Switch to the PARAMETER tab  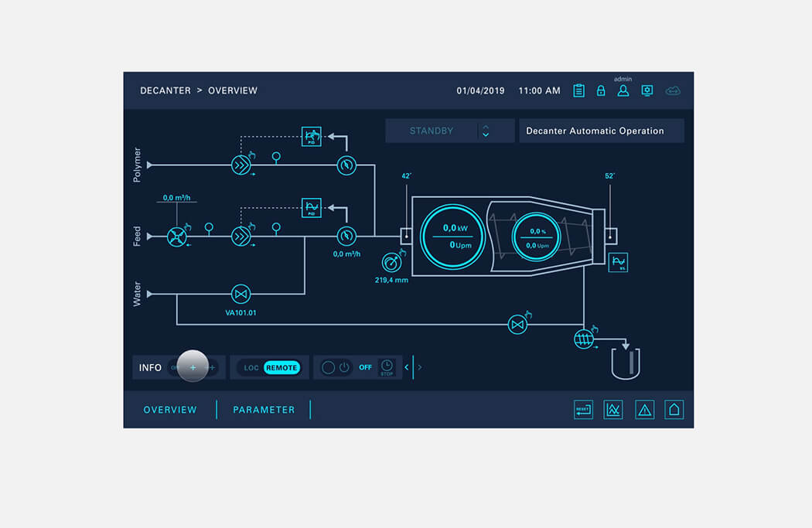(264, 410)
